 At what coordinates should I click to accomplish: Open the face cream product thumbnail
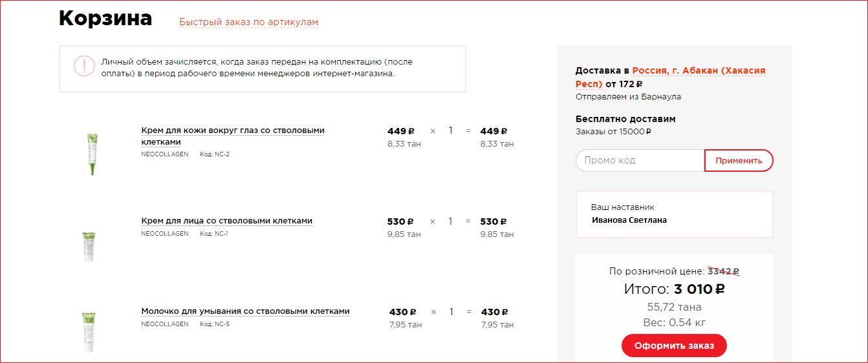(x=89, y=246)
